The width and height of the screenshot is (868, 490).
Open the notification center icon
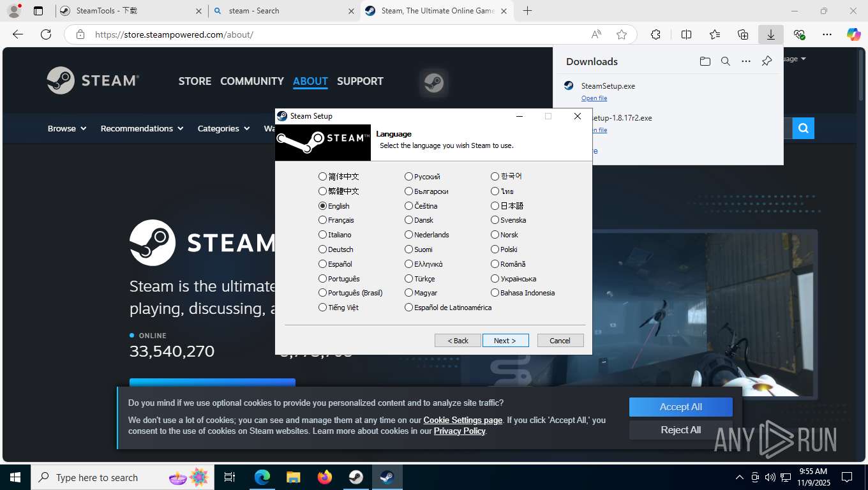(x=847, y=477)
